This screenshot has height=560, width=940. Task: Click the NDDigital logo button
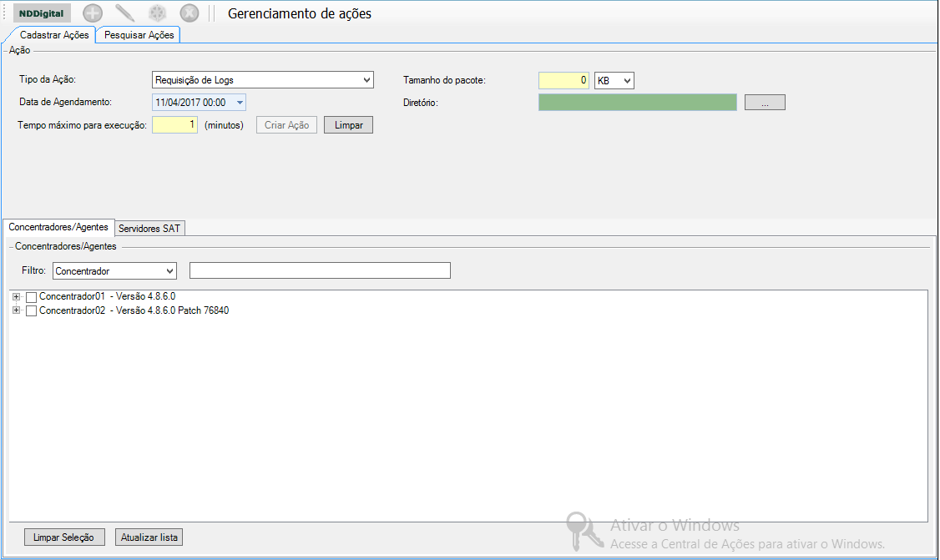(x=42, y=13)
